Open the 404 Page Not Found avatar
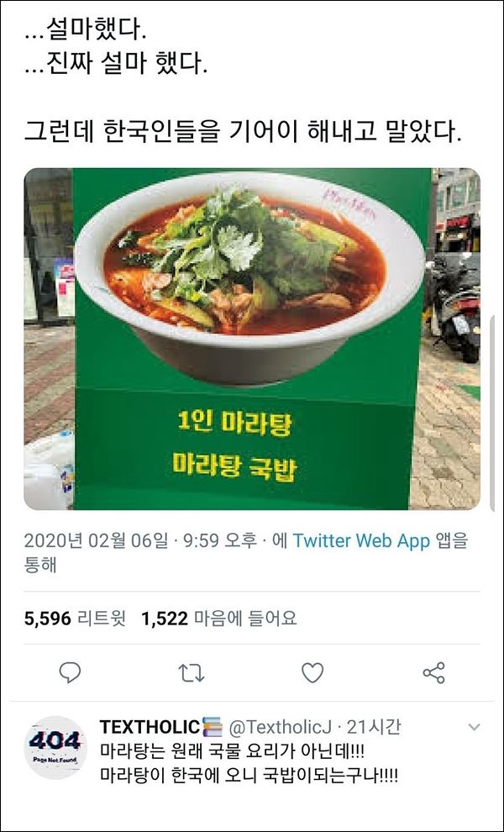 click(55, 747)
